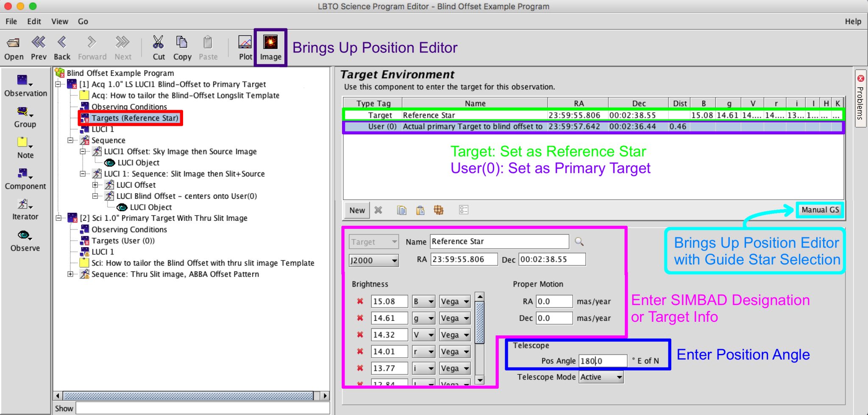Click the 15.08 magnitude value field
The height and width of the screenshot is (415, 868).
pos(389,301)
